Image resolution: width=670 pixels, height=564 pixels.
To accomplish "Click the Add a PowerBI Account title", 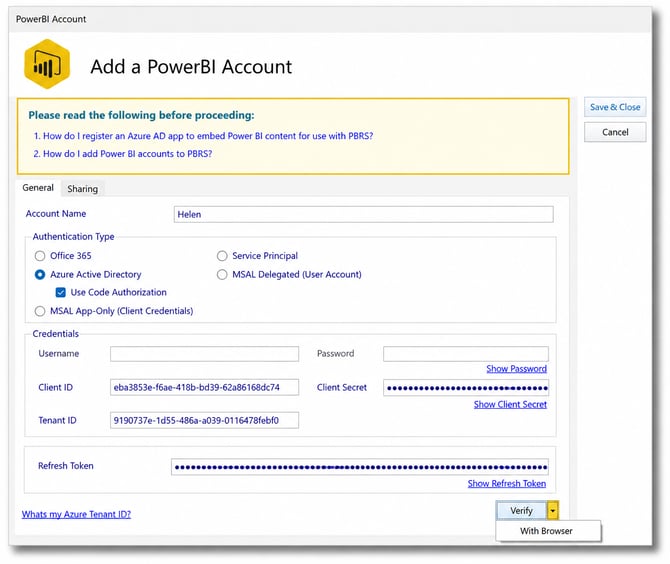I will coord(191,67).
